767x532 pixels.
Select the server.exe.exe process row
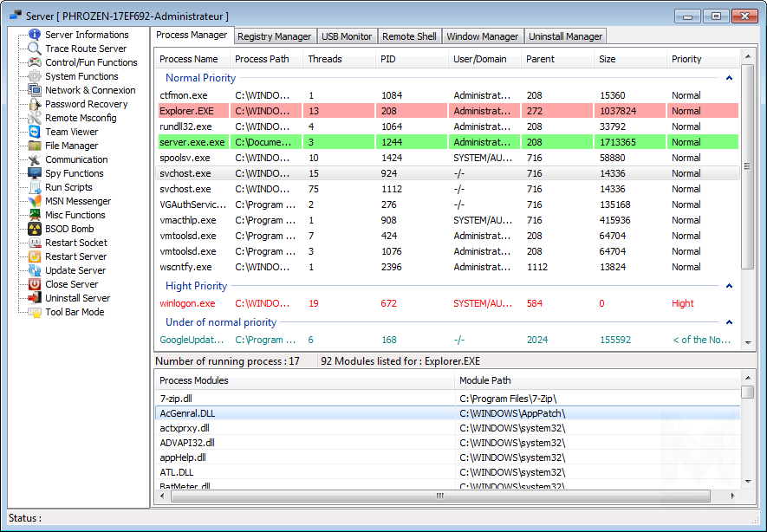(x=447, y=142)
